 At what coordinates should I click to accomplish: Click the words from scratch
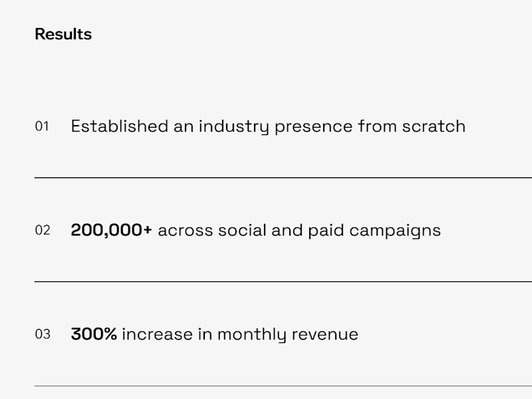point(412,126)
